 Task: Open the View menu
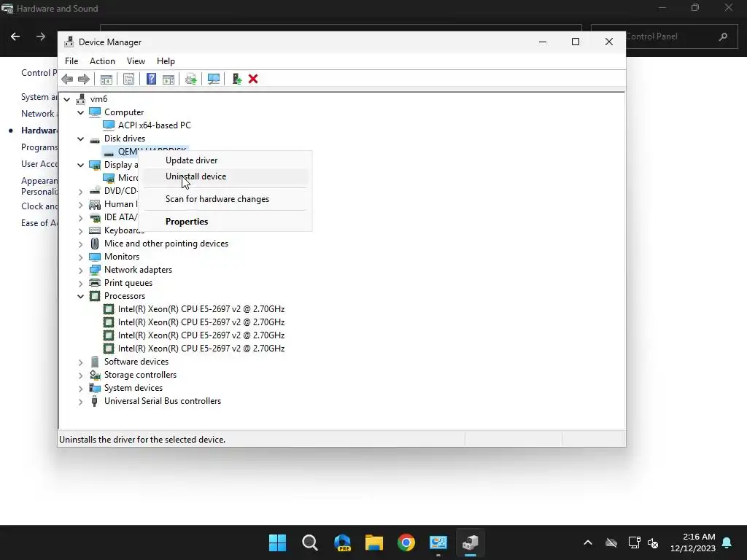click(x=136, y=61)
